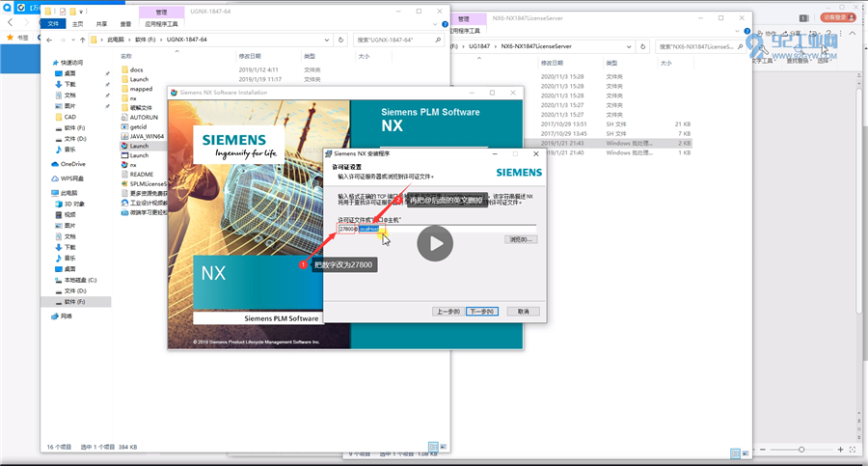Click refresh in NX6-NX1847LicenseServer window
The height and width of the screenshot is (466, 868).
point(642,46)
